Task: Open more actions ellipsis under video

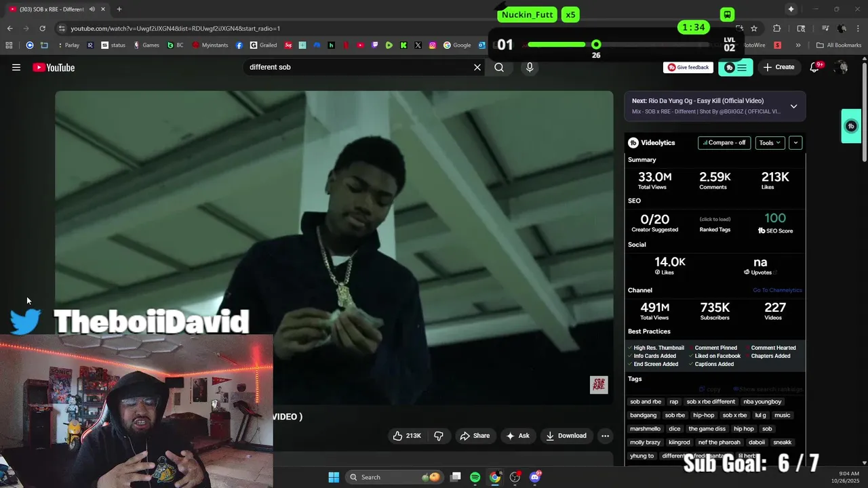Action: 606,436
